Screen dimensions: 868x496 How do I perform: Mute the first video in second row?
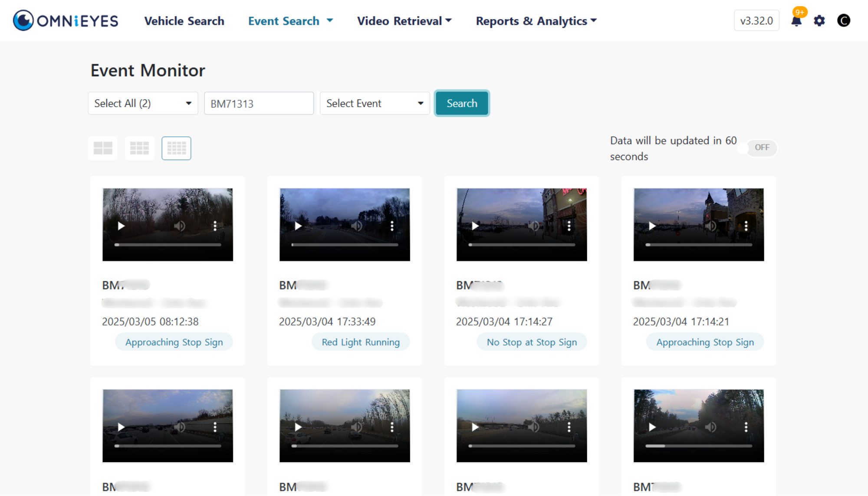point(180,427)
